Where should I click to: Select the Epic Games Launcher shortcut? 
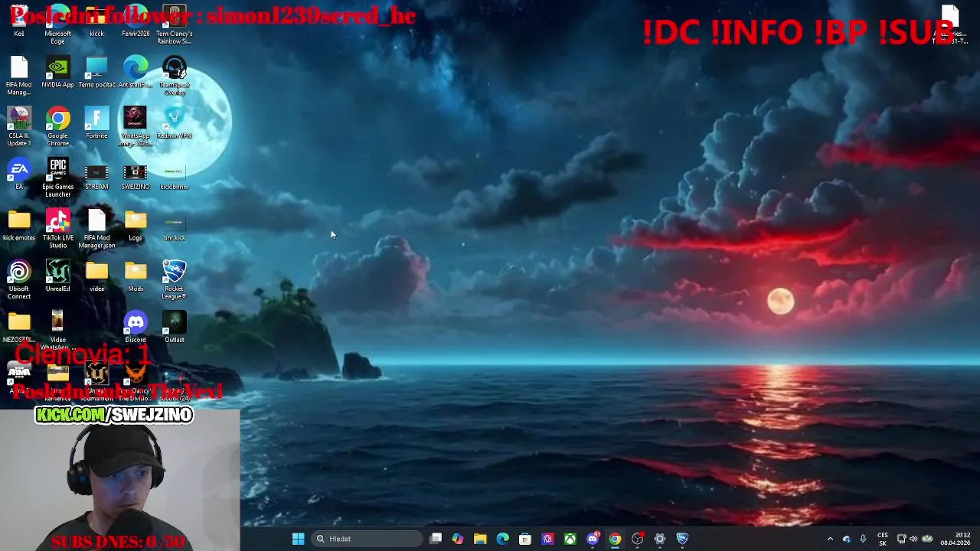(x=57, y=178)
